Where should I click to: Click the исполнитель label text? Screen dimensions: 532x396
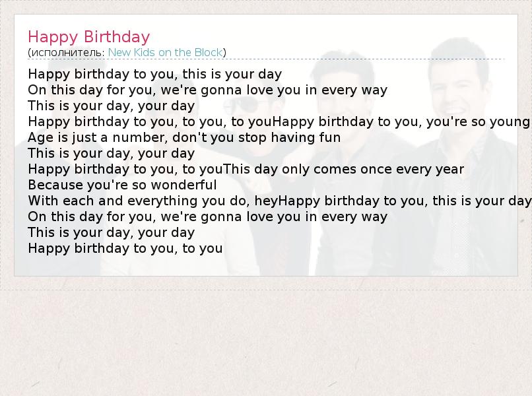66,53
